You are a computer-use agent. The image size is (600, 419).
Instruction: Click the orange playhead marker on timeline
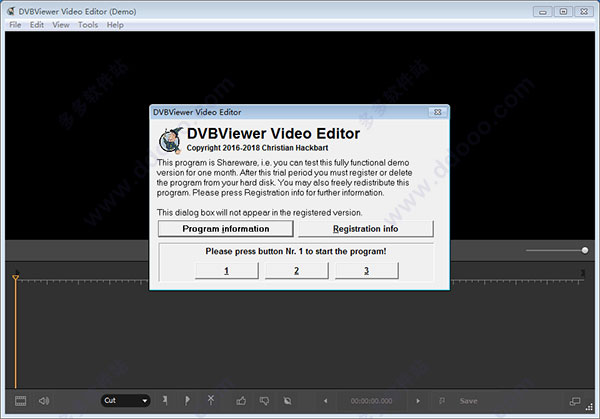tap(15, 277)
